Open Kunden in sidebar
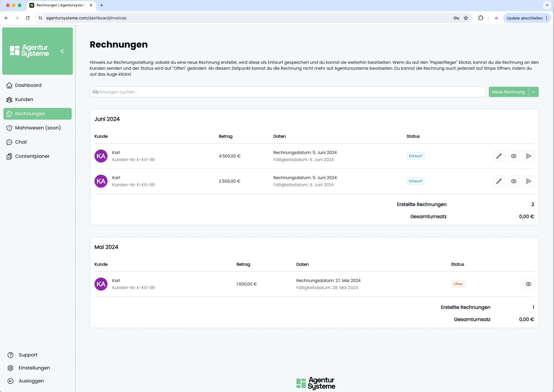This screenshot has width=554, height=392. (x=24, y=99)
